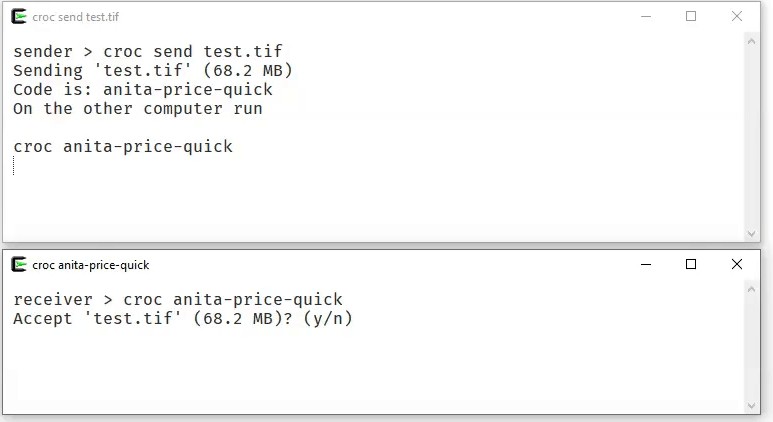Close the 'croc anita-price-quick' receiver window

[x=737, y=265]
